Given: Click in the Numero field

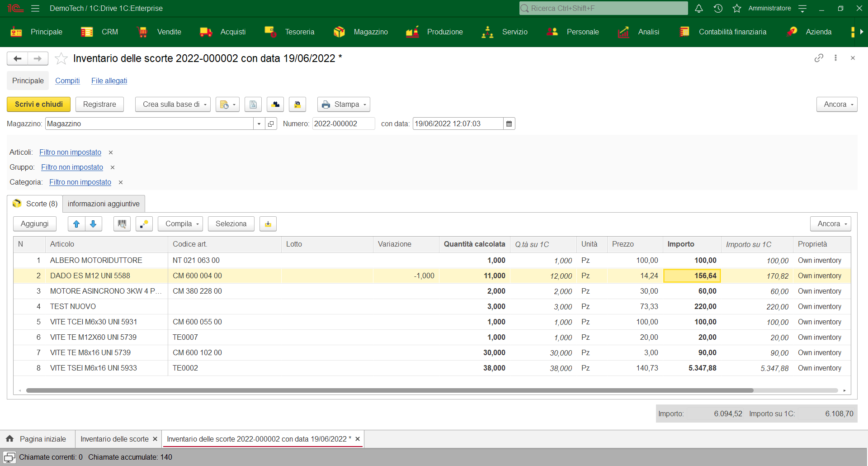Looking at the screenshot, I should [x=344, y=124].
